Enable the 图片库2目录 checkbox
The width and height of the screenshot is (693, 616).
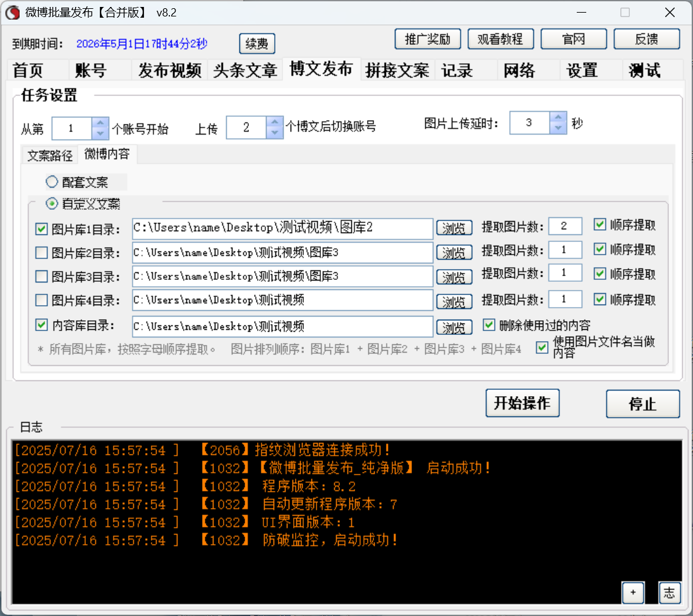(x=42, y=253)
